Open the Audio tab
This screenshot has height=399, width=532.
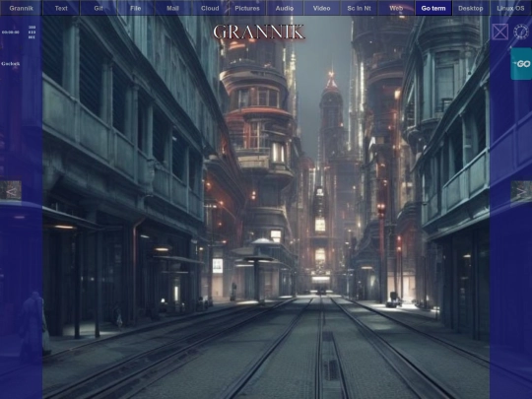(x=285, y=8)
